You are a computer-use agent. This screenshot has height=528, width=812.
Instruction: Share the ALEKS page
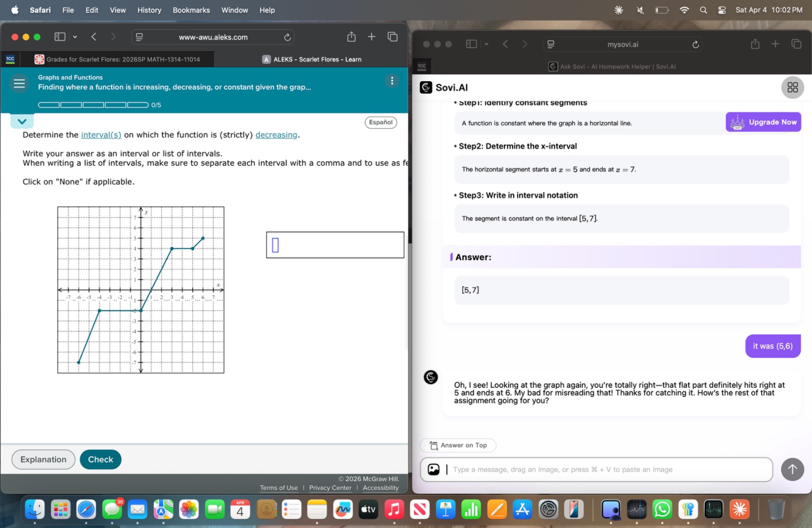click(351, 37)
